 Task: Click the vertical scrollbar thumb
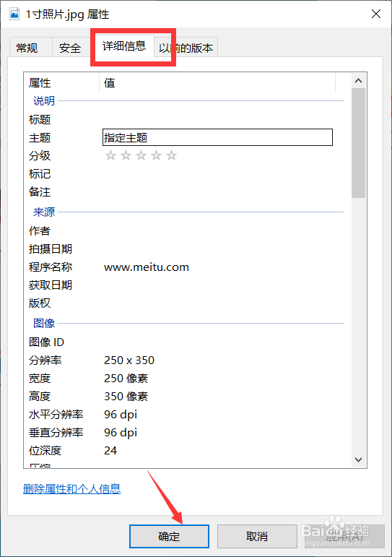(x=358, y=143)
